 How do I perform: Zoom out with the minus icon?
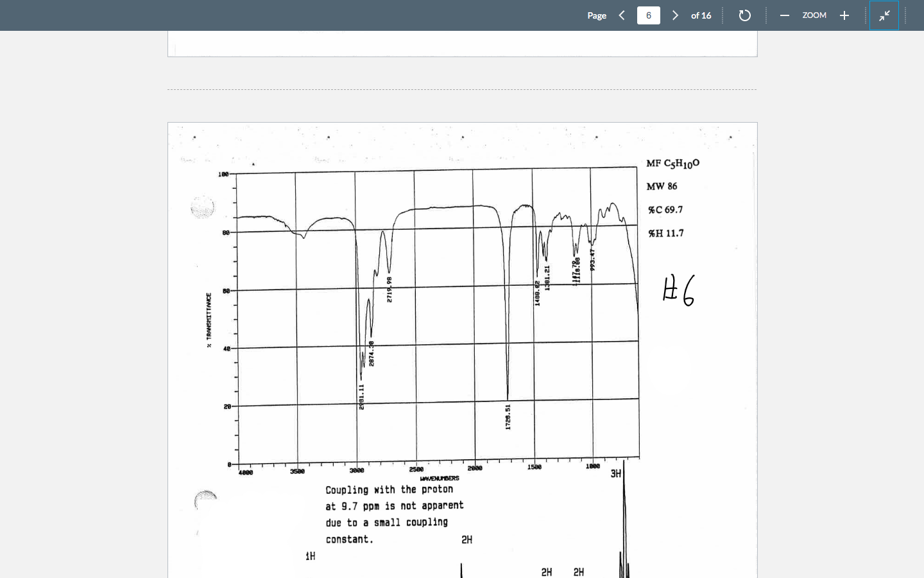click(x=784, y=15)
